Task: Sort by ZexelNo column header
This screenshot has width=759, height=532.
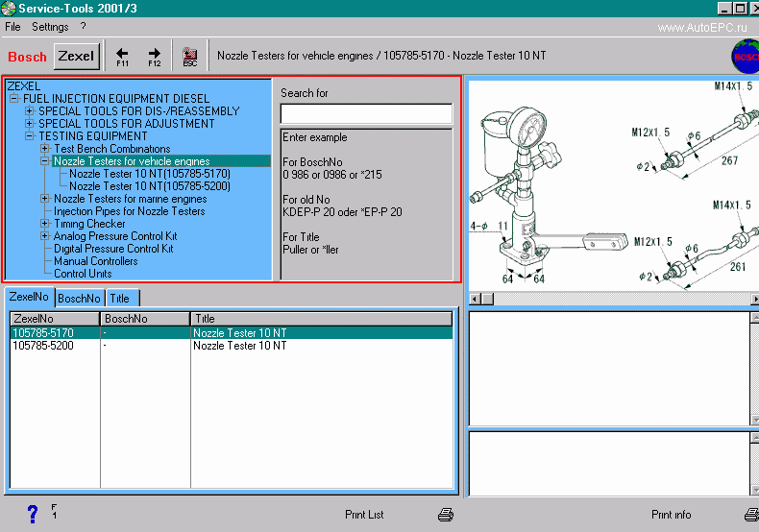Action: (55, 319)
